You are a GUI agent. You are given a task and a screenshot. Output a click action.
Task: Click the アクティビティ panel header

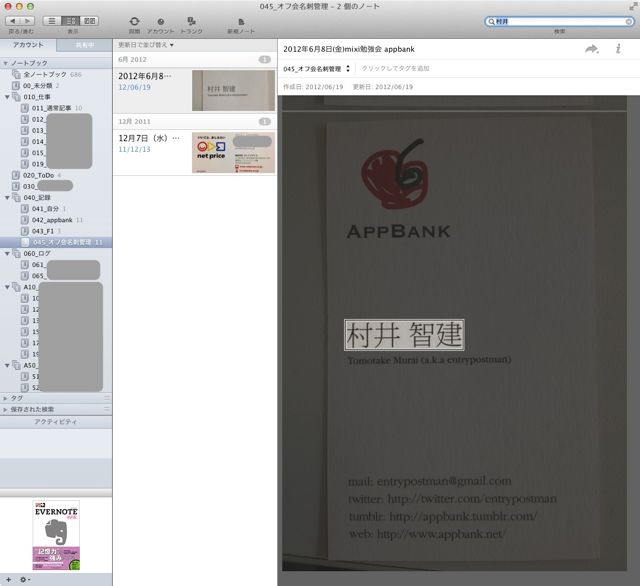56,422
